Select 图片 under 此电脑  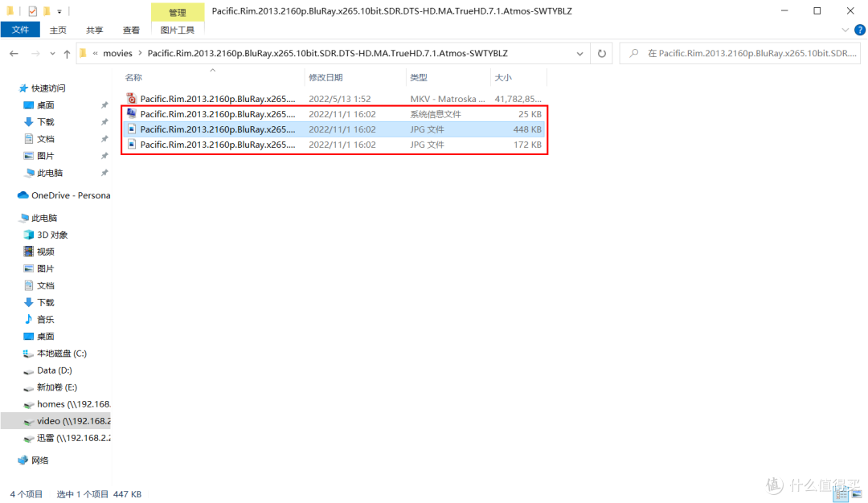click(45, 269)
